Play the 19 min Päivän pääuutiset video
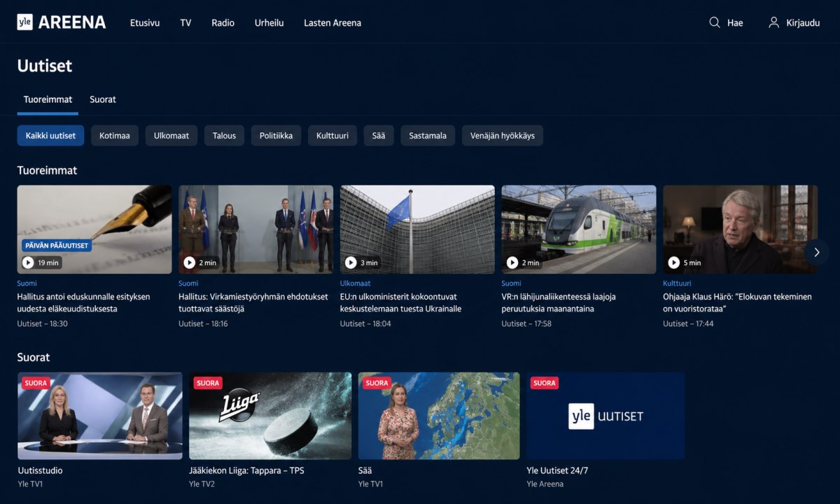840x504 pixels. point(28,262)
